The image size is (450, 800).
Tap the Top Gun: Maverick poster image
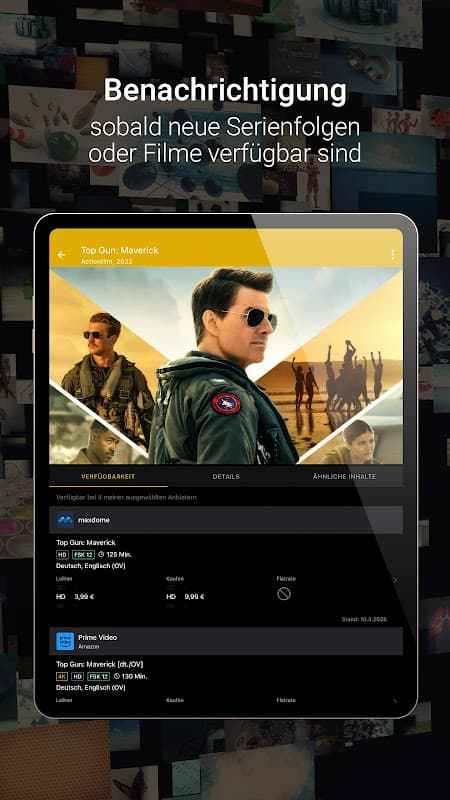tap(226, 365)
